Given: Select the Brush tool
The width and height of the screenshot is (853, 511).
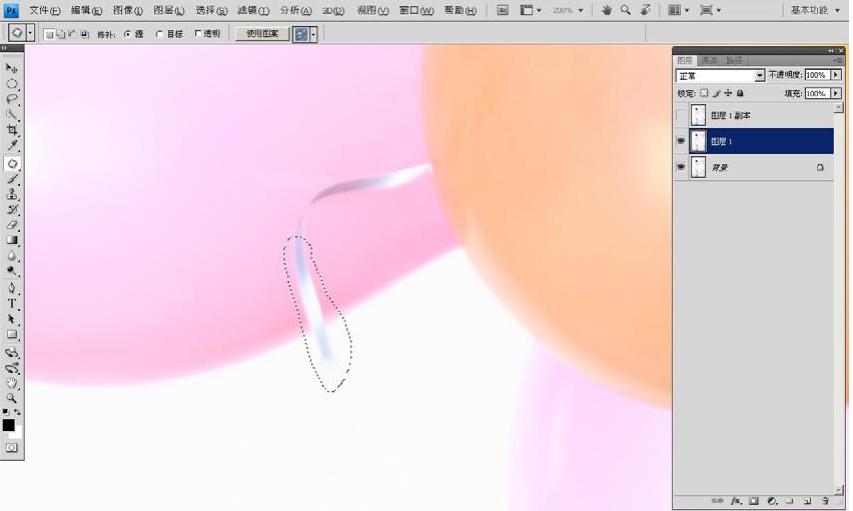Looking at the screenshot, I should pyautogui.click(x=11, y=178).
